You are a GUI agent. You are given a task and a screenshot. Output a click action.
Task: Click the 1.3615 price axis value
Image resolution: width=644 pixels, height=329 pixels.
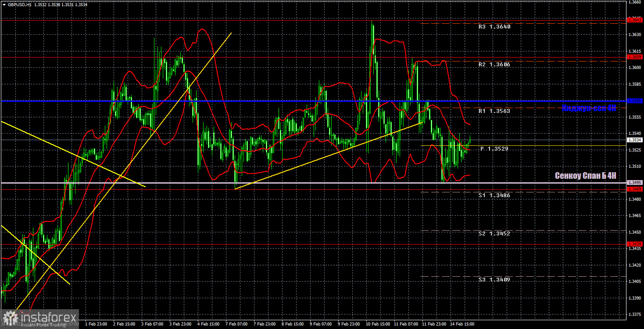(635, 51)
